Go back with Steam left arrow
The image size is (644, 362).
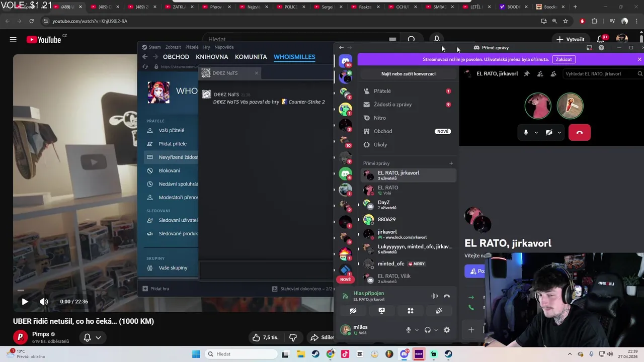click(145, 57)
